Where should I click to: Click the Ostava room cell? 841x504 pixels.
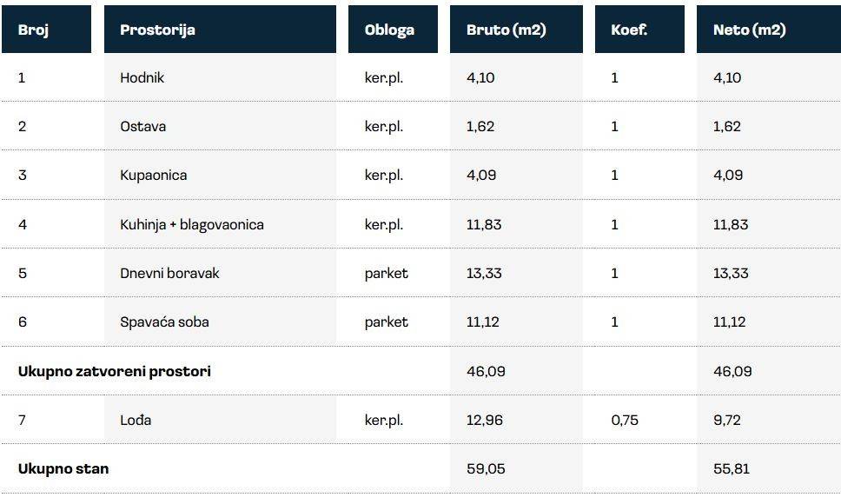[143, 126]
